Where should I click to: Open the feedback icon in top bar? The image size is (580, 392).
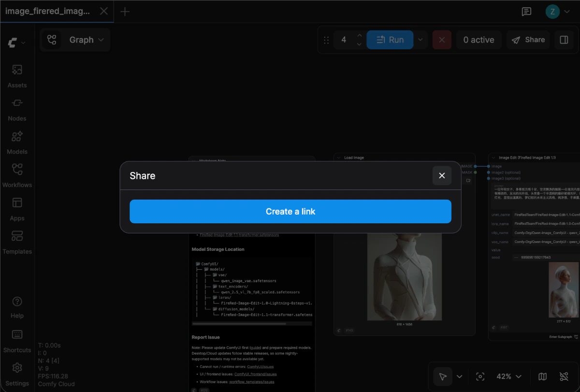click(526, 11)
